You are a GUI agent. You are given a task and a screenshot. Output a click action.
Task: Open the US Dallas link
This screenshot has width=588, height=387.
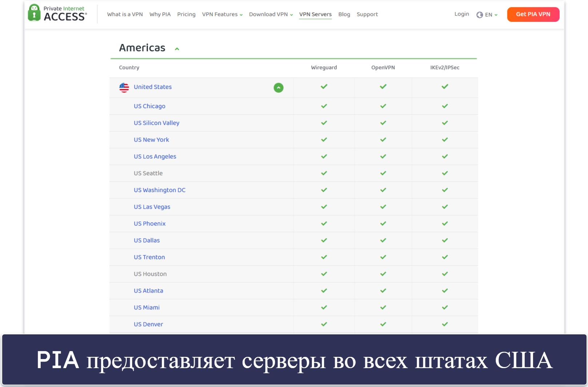[147, 240]
